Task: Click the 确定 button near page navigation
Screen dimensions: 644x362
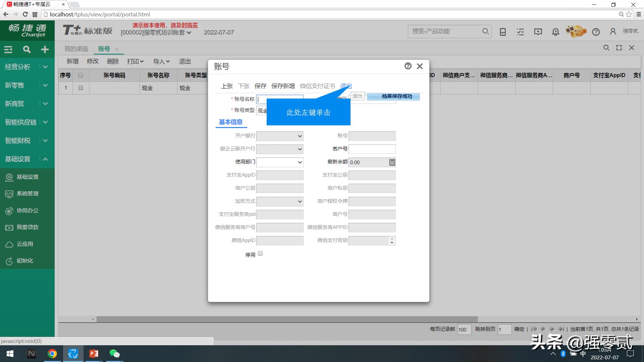Action: tap(519, 329)
